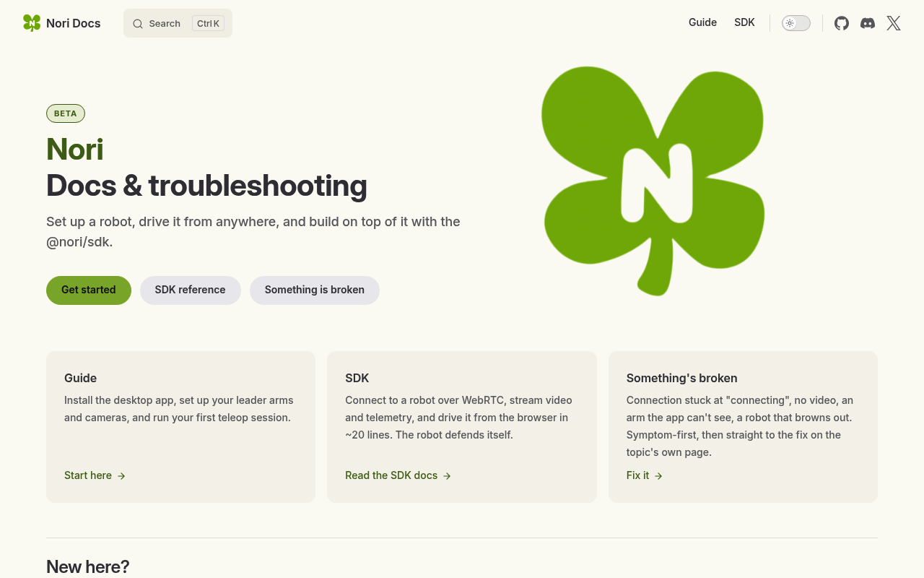Click the Guide card heading
Image resolution: width=924 pixels, height=578 pixels.
[80, 378]
